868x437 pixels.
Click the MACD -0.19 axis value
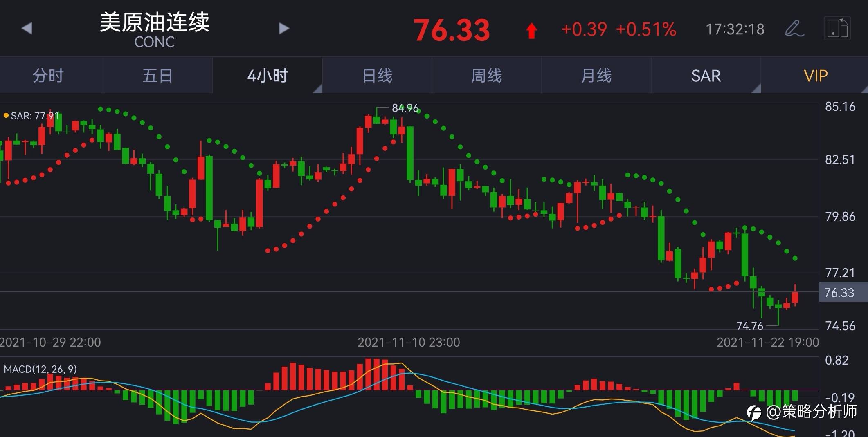[x=839, y=397]
